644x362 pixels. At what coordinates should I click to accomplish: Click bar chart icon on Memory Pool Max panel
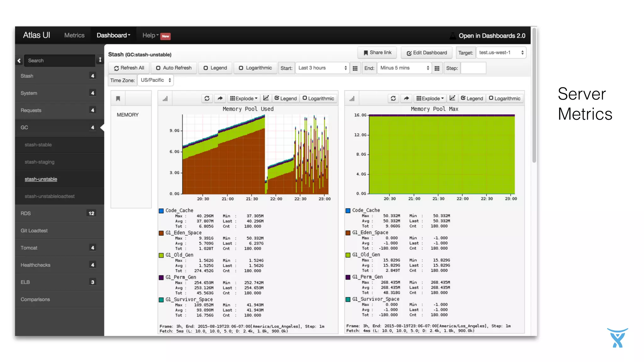[352, 99]
